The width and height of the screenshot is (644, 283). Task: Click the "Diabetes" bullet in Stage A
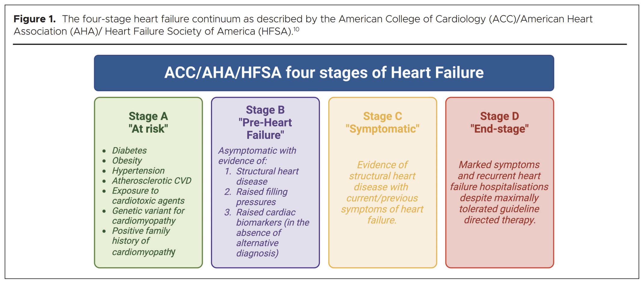click(129, 150)
